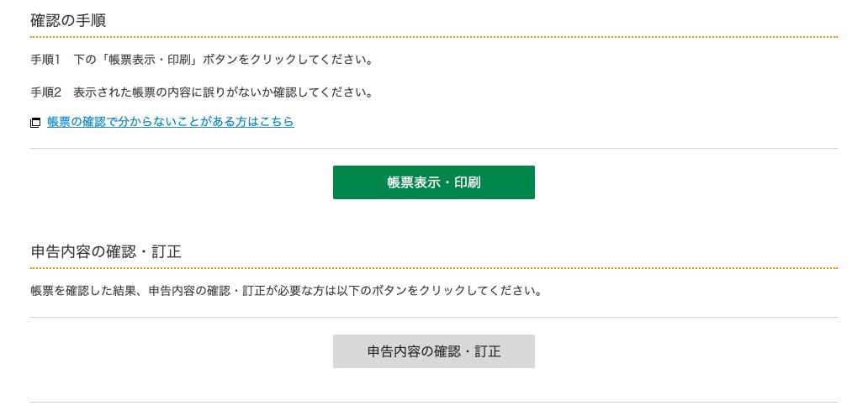Click the green 帳票表示・印刷 button
Viewport: 868px width, 406px height.
pos(433,182)
